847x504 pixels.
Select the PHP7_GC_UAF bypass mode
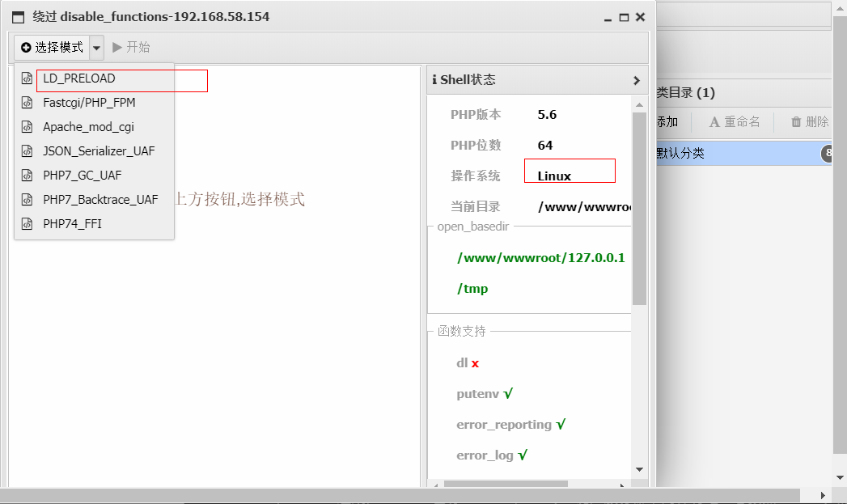pos(80,175)
